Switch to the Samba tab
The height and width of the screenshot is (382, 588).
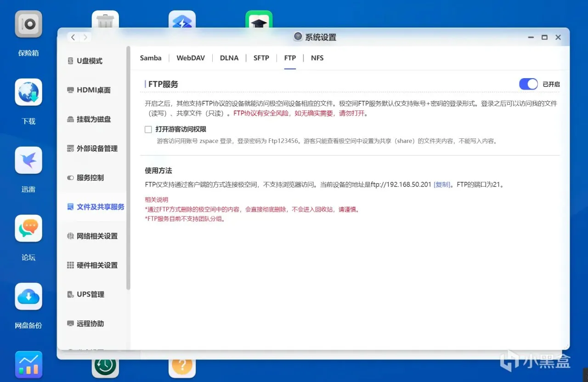[151, 58]
